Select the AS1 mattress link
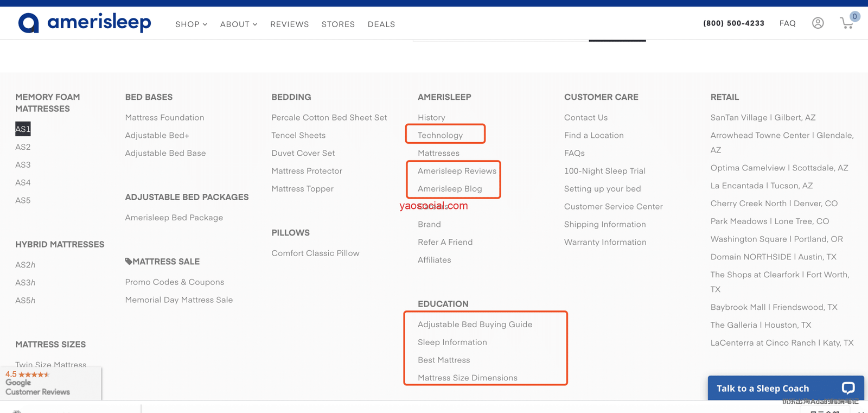The image size is (868, 413). tap(23, 129)
